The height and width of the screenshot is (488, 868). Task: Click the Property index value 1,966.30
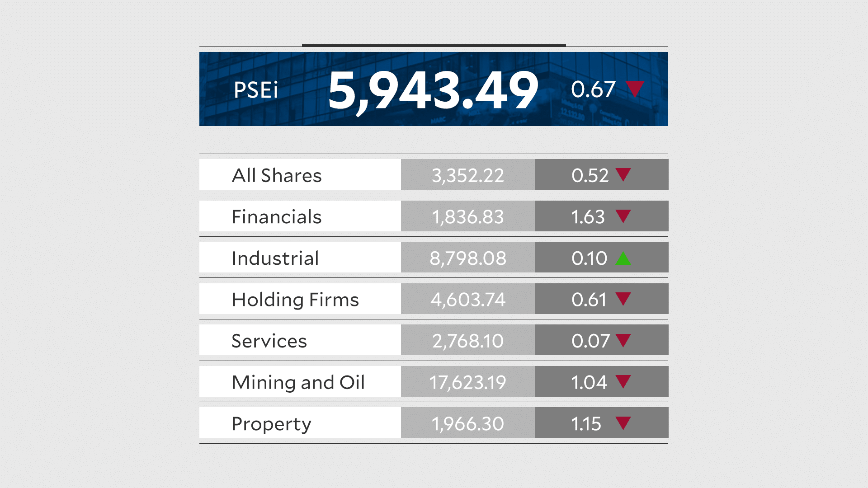click(x=468, y=424)
